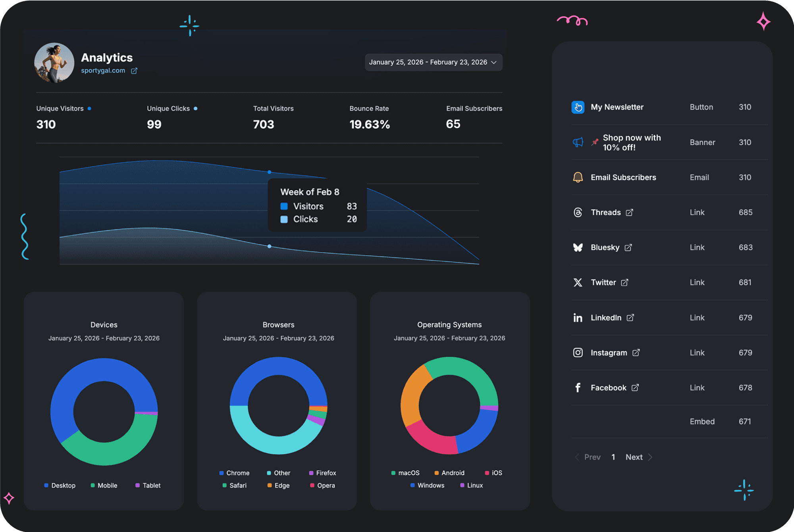Screen dimensions: 794x532
Task: Open the LinkedIn external link icon
Action: pos(630,318)
